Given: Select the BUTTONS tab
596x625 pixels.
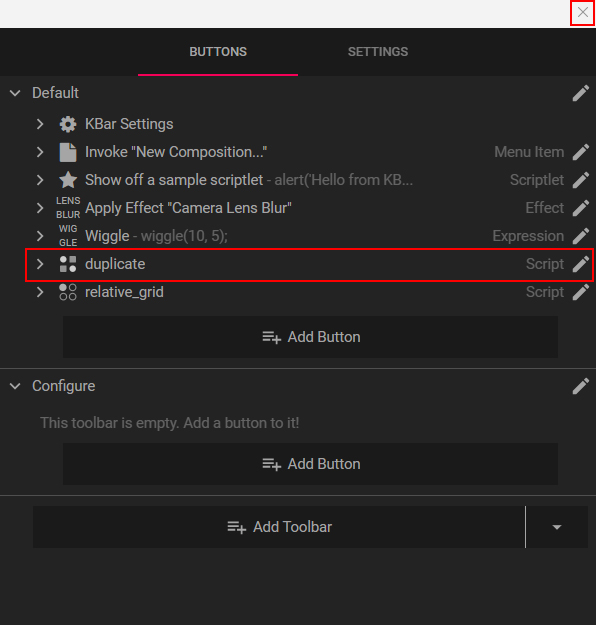Looking at the screenshot, I should [218, 52].
